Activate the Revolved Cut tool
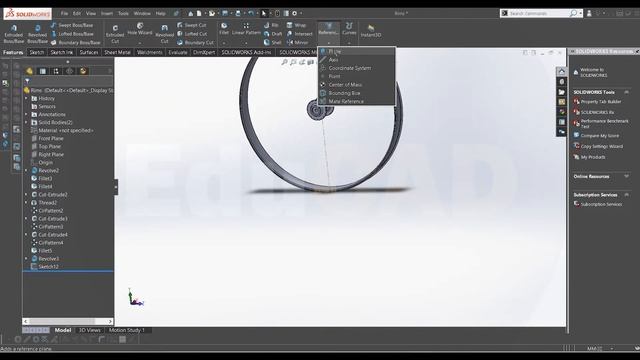This screenshot has width=640, height=360. [164, 34]
